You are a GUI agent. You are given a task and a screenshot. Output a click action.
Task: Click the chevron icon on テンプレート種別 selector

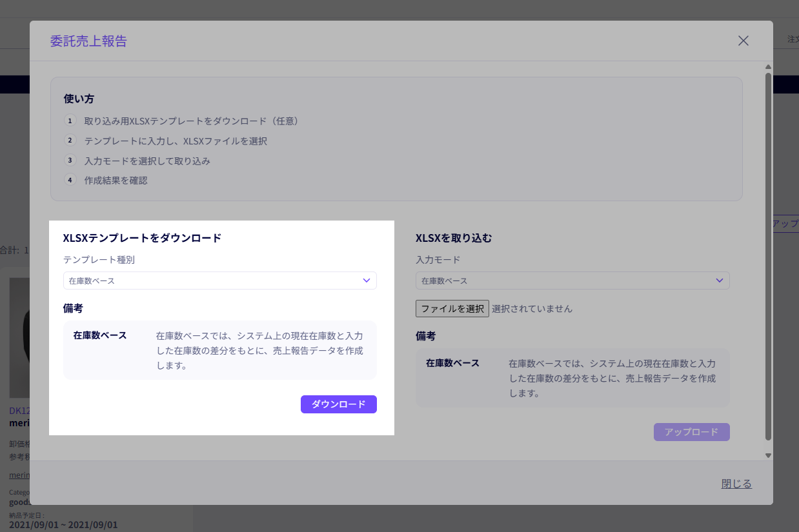click(366, 281)
